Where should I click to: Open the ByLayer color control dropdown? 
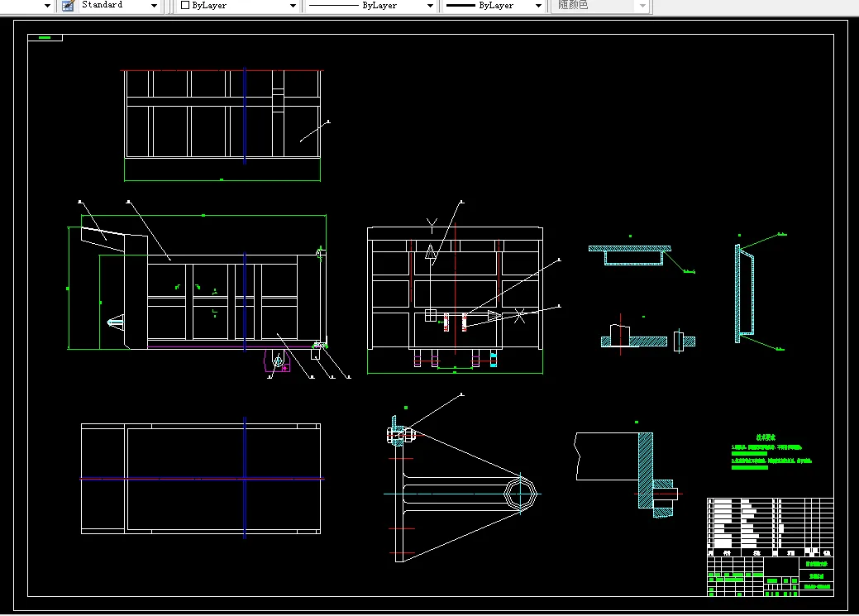pyautogui.click(x=293, y=6)
